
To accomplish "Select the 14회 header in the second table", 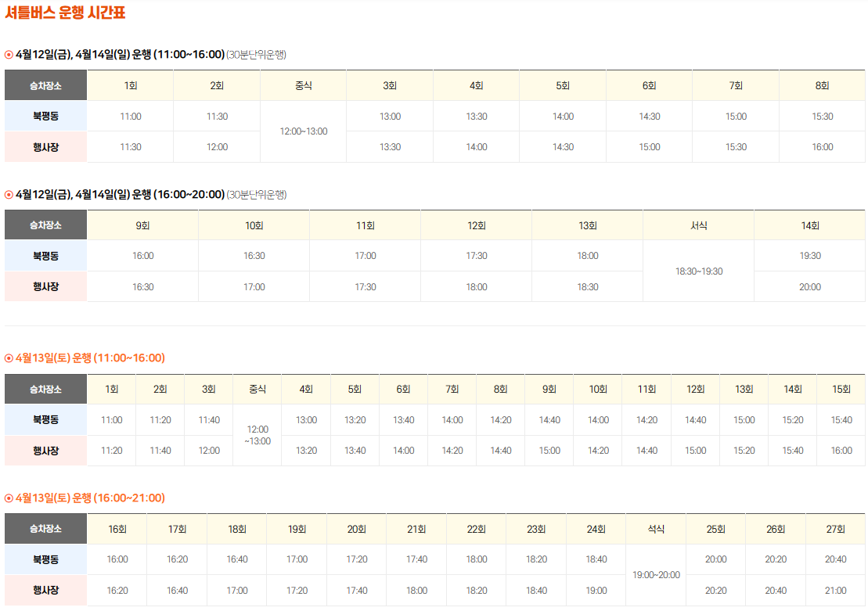I will pos(809,225).
